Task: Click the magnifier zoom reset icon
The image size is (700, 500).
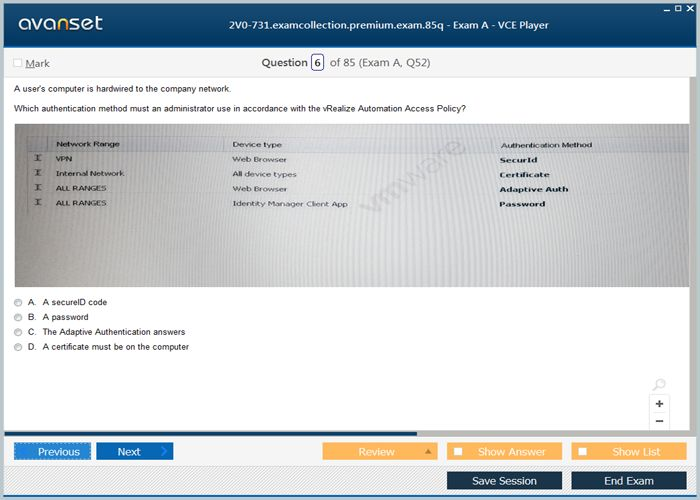Action: [658, 385]
